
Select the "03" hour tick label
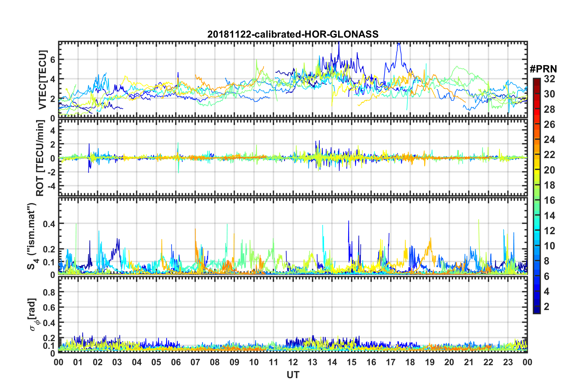click(117, 362)
